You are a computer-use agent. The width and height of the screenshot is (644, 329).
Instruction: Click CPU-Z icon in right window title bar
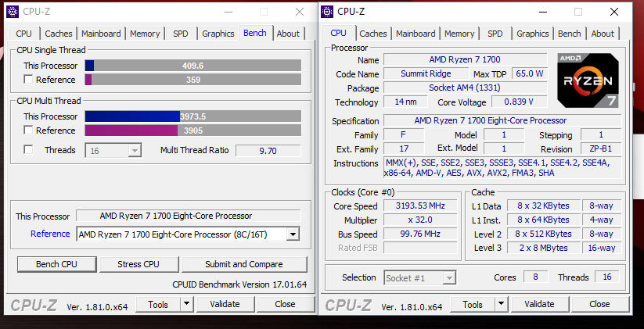click(327, 12)
